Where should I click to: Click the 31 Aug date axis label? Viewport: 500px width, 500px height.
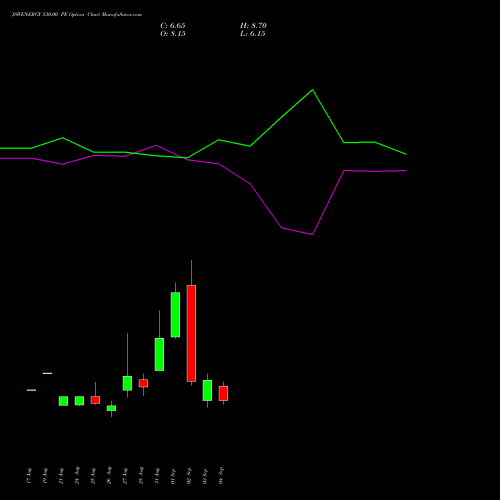pos(157,476)
